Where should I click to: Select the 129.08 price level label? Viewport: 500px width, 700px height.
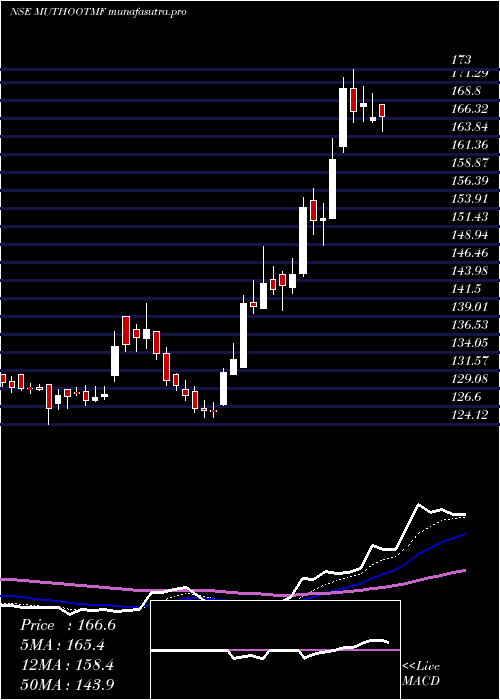469,379
